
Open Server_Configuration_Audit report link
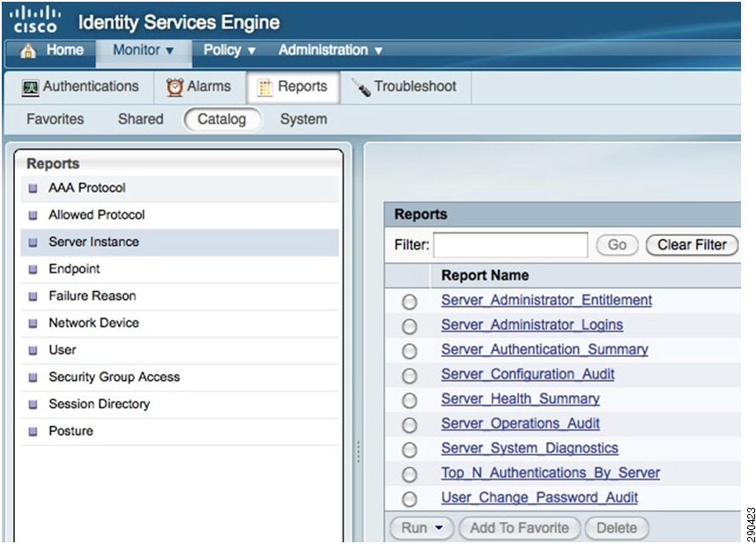pyautogui.click(x=528, y=375)
